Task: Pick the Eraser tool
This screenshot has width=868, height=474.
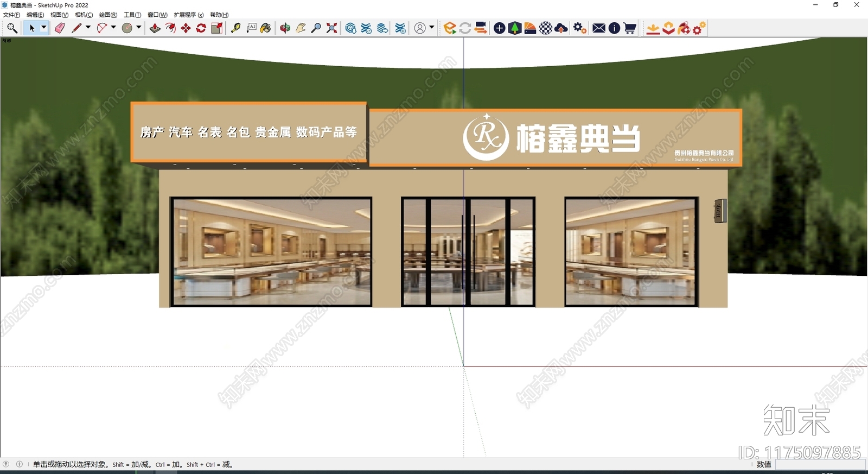Action: pyautogui.click(x=60, y=28)
